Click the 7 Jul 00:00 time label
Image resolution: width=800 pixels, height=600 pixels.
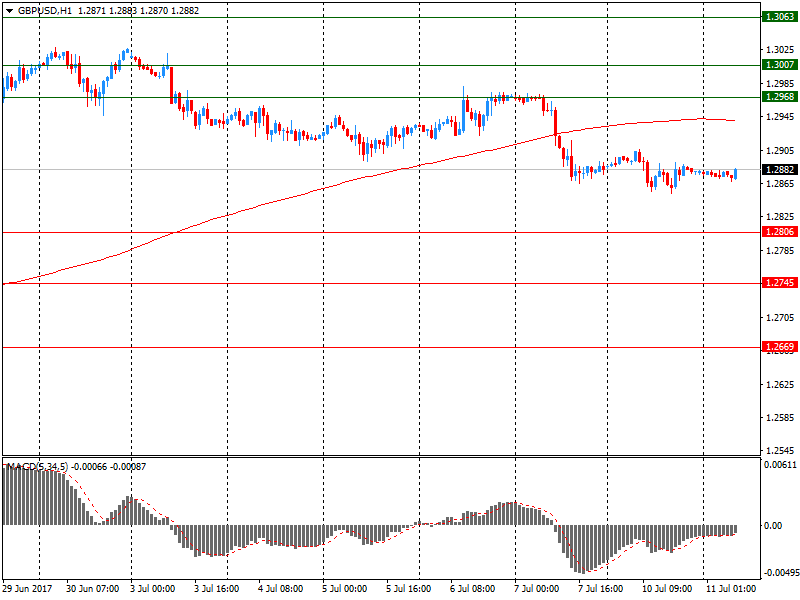pyautogui.click(x=536, y=589)
